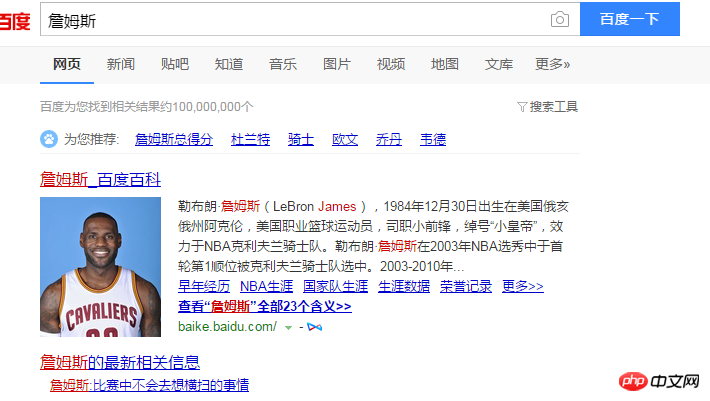This screenshot has width=710, height=401.
Task: Switch to the 音乐 tab
Action: [283, 64]
